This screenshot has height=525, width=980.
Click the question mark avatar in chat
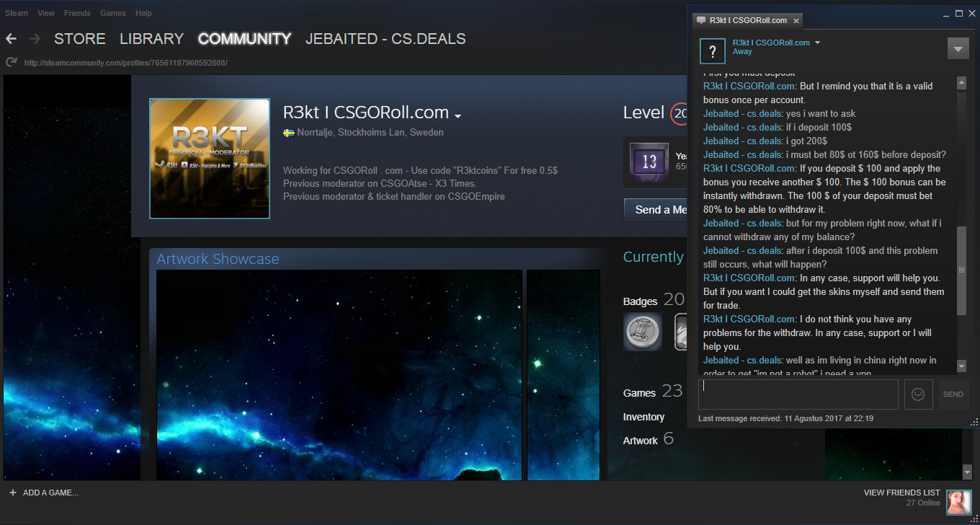click(713, 51)
